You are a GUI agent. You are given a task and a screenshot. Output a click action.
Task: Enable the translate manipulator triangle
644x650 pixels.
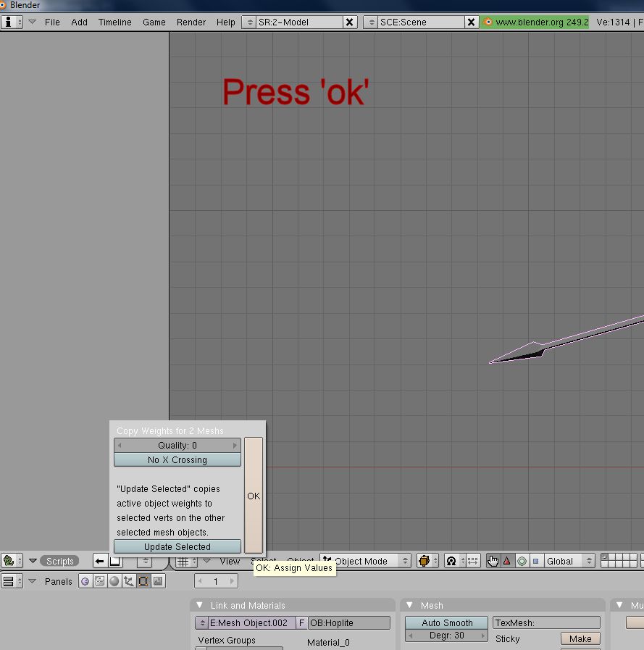[x=507, y=561]
